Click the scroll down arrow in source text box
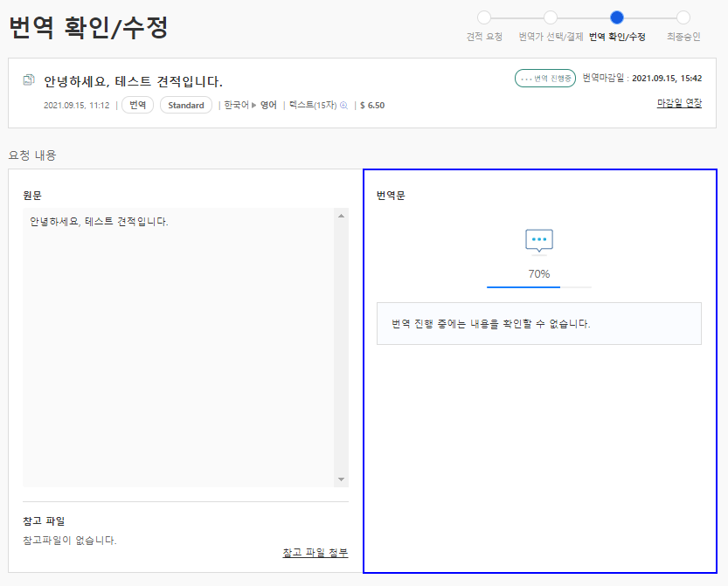 (x=341, y=479)
